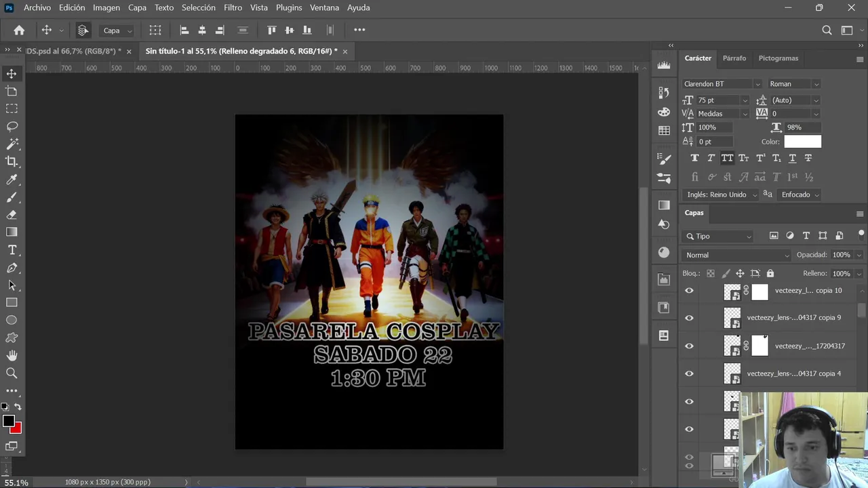The height and width of the screenshot is (488, 868).
Task: Select the Hand tool
Action: pos(12,355)
